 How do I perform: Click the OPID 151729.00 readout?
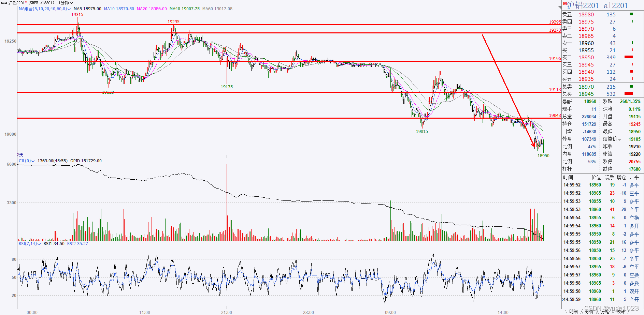(86, 161)
